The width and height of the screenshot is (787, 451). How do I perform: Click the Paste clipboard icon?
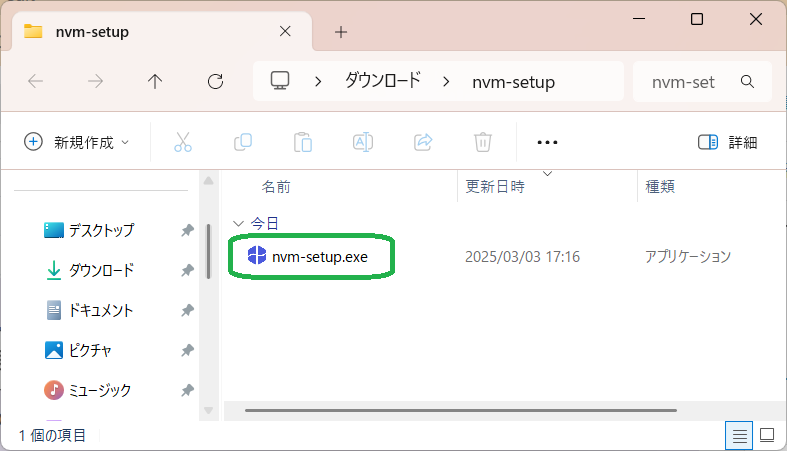click(x=302, y=142)
